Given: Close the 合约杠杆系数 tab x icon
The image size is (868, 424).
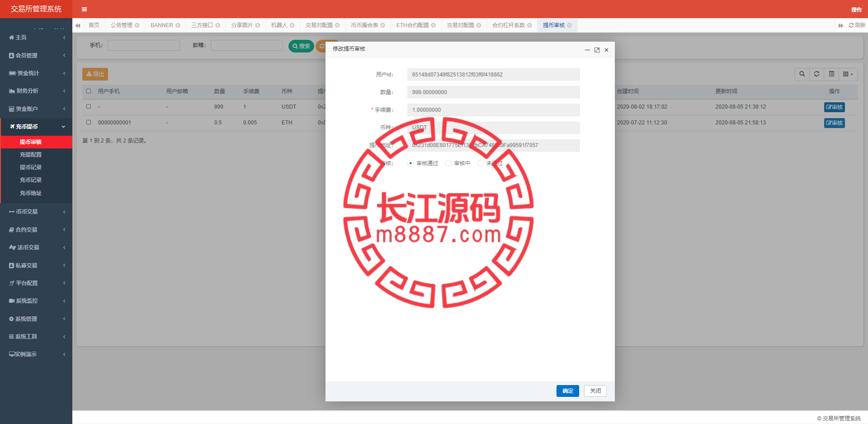Looking at the screenshot, I should [x=529, y=25].
